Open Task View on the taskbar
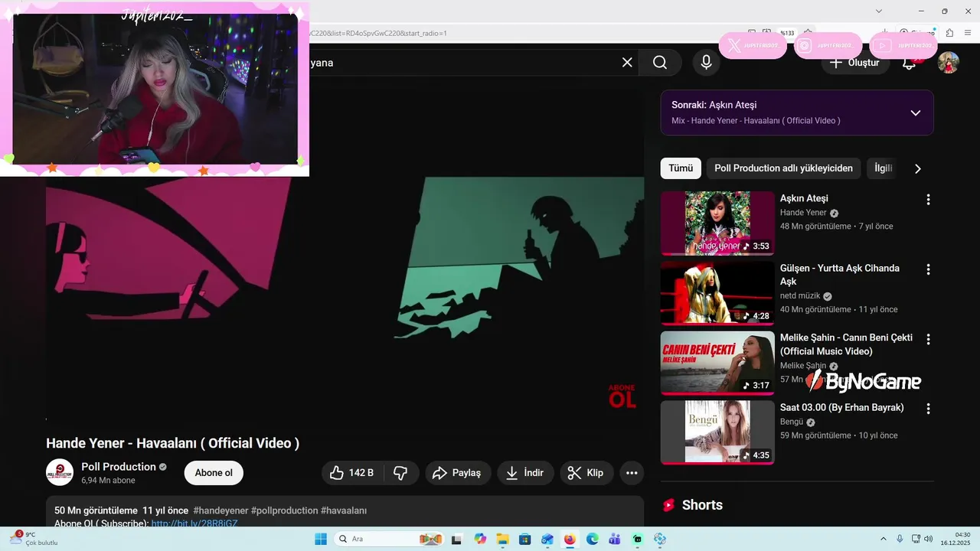The height and width of the screenshot is (551, 980). 457,539
